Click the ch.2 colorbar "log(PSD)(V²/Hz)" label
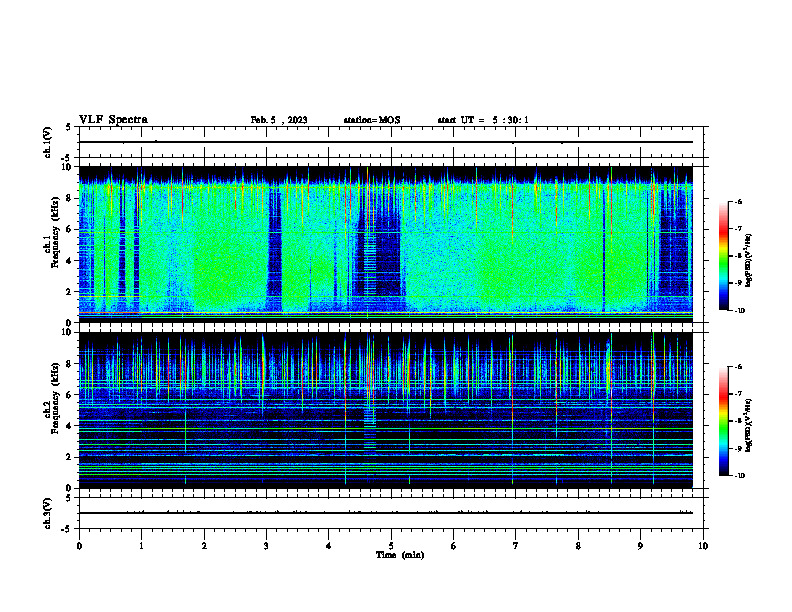The width and height of the screenshot is (792, 612). click(749, 425)
